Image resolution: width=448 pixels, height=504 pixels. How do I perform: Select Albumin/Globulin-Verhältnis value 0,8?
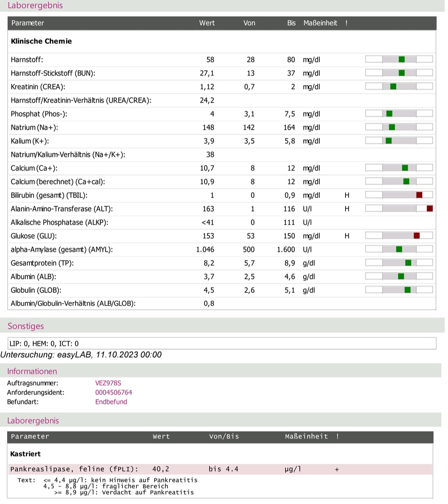pos(209,304)
